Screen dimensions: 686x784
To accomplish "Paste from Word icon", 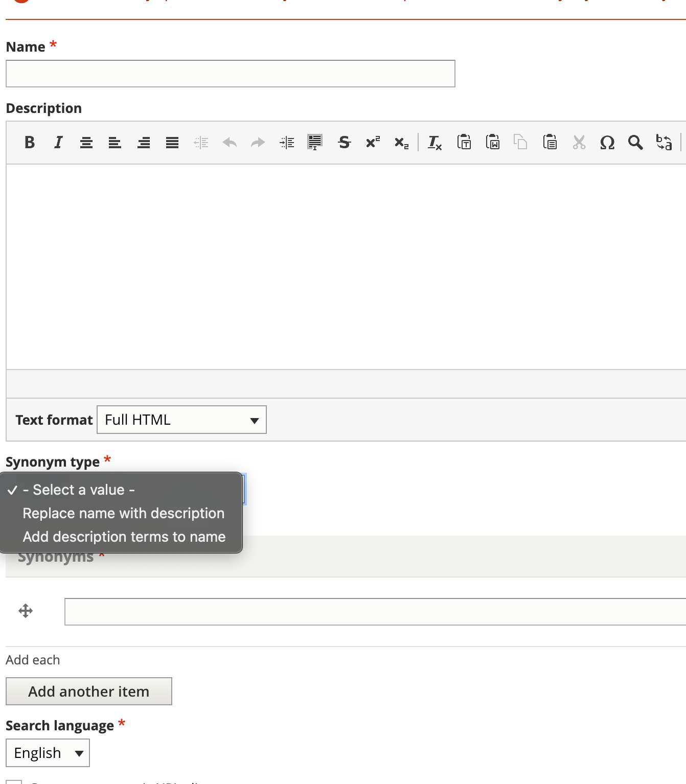I will (493, 142).
